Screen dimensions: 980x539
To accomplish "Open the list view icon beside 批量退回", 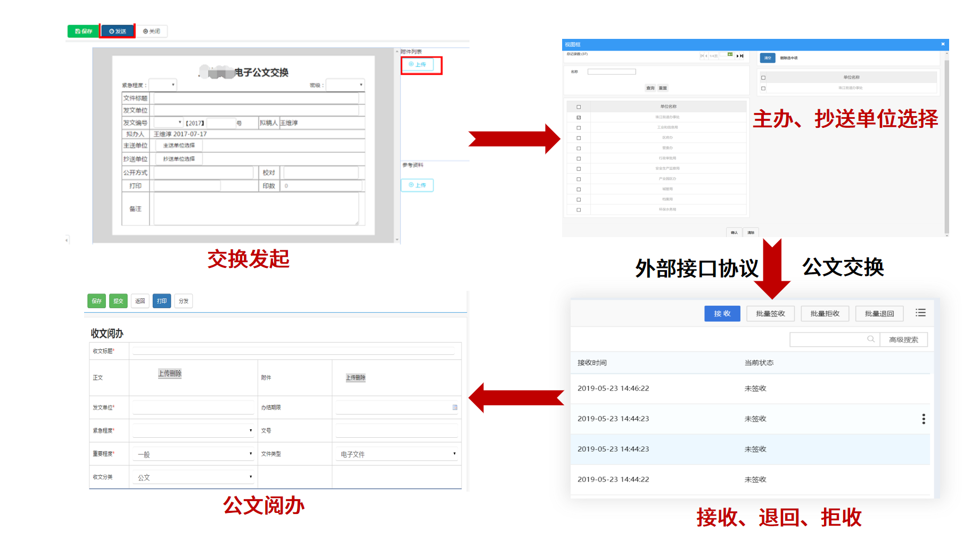I will click(x=921, y=313).
